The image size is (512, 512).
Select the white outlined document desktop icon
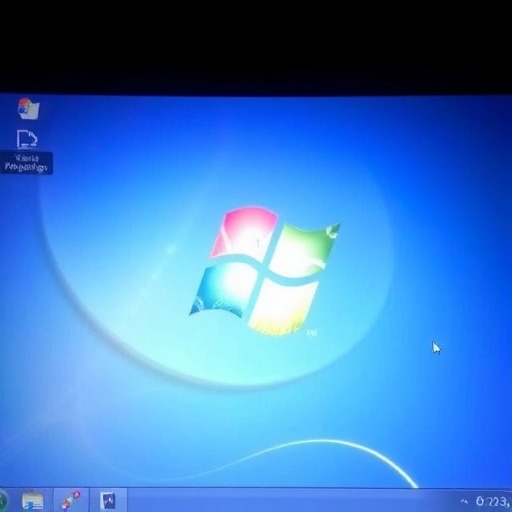[x=27, y=139]
